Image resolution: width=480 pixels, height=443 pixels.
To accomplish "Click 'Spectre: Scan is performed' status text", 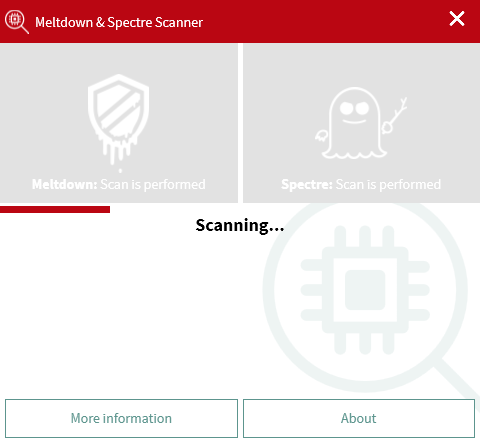I will pyautogui.click(x=361, y=184).
